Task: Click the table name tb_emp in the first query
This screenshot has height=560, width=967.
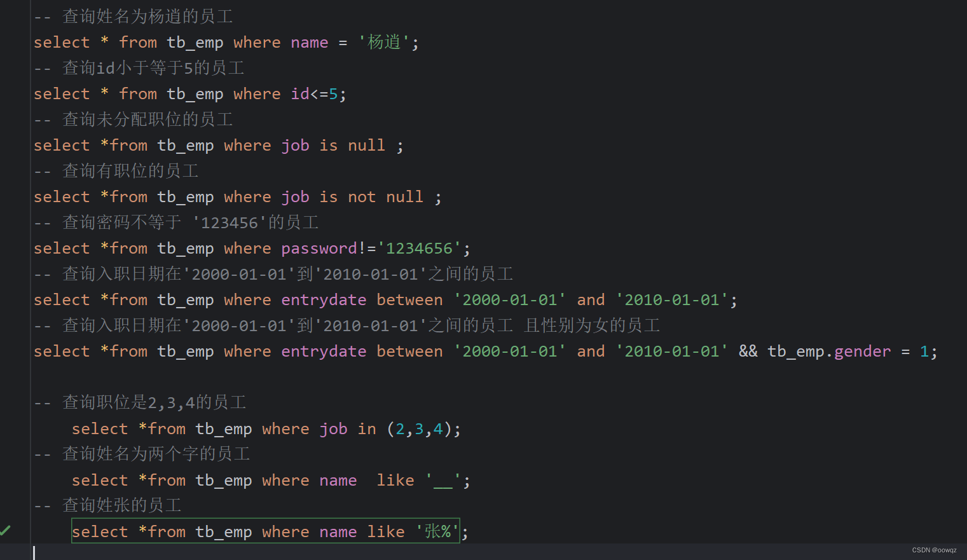Action: [195, 42]
